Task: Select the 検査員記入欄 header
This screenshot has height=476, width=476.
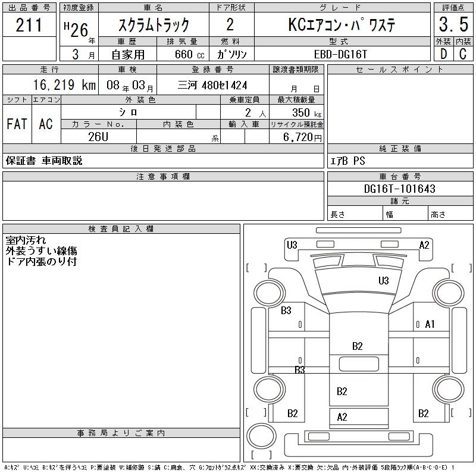Action: [x=121, y=228]
